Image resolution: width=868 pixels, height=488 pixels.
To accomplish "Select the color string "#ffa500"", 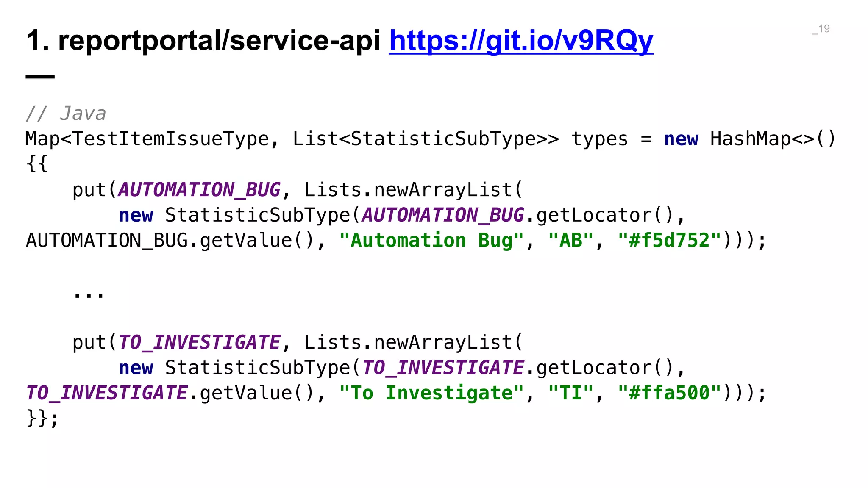I will (669, 393).
